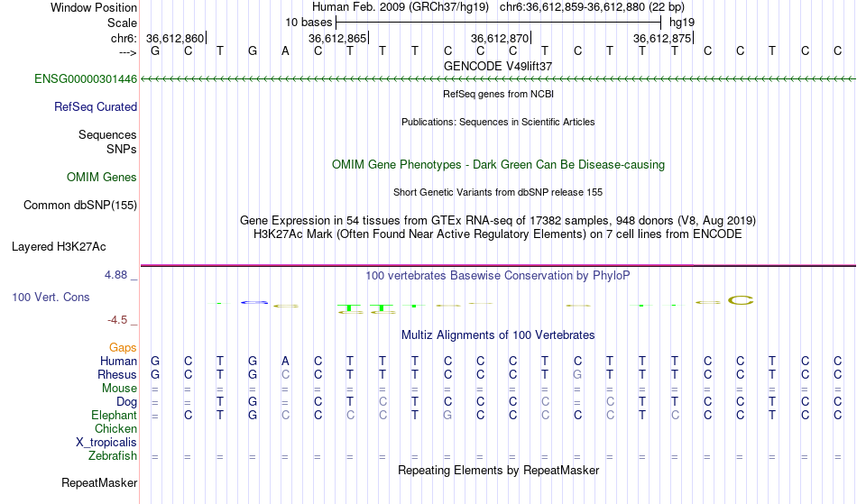The image size is (857, 504).
Task: Open the RefSeq Curated track label
Action: 95,107
